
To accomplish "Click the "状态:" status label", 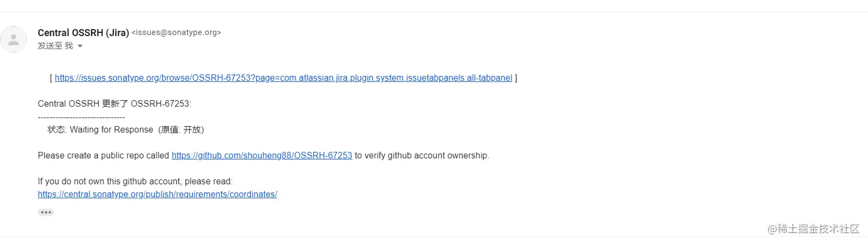I will point(57,130).
